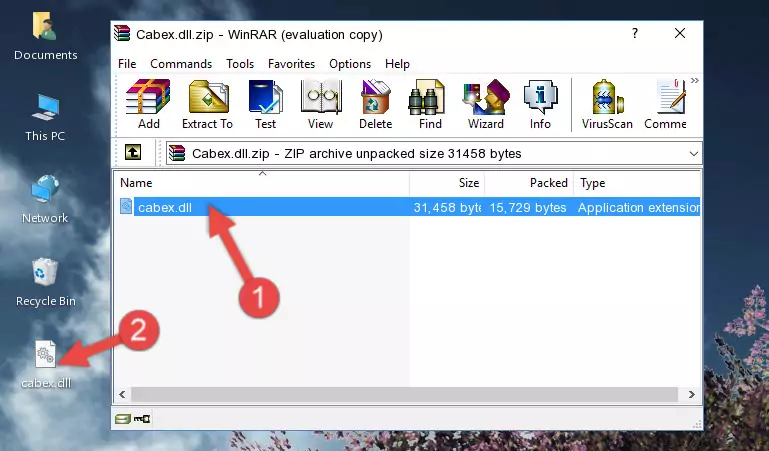Screen dimensions: 769x451
Task: Select the Documents desktop icon
Action: pos(45,36)
